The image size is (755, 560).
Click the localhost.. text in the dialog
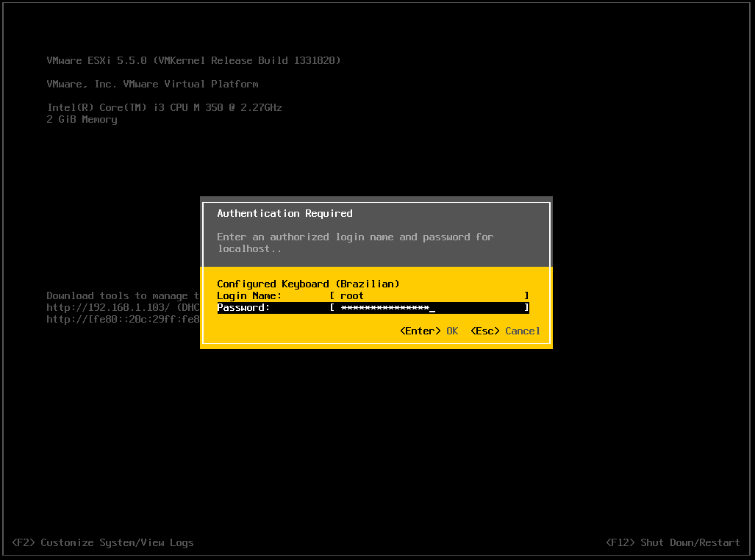pyautogui.click(x=249, y=249)
